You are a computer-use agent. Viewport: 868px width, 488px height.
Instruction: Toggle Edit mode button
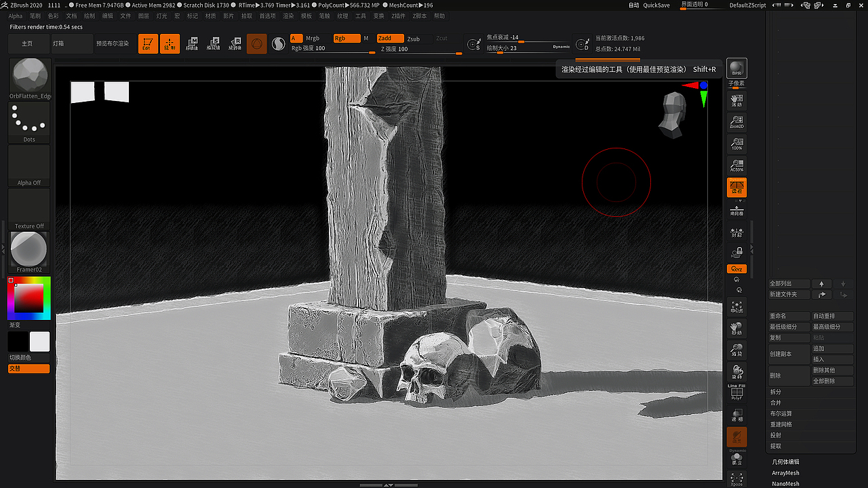148,44
